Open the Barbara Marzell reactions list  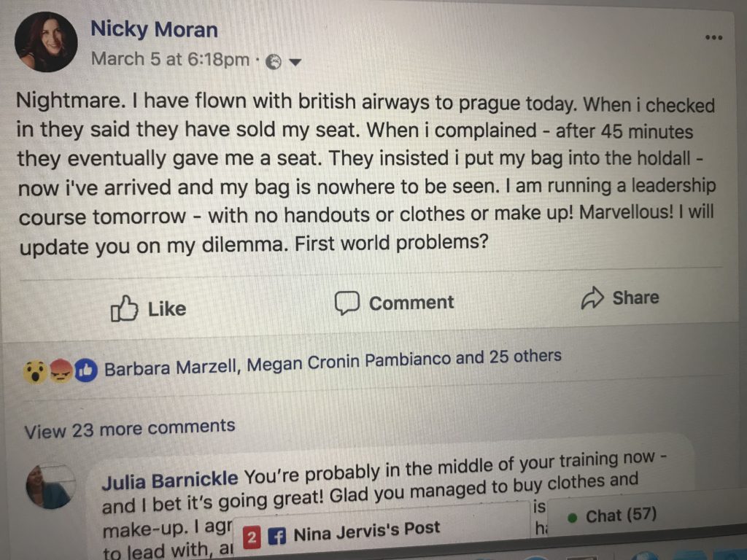click(x=333, y=362)
